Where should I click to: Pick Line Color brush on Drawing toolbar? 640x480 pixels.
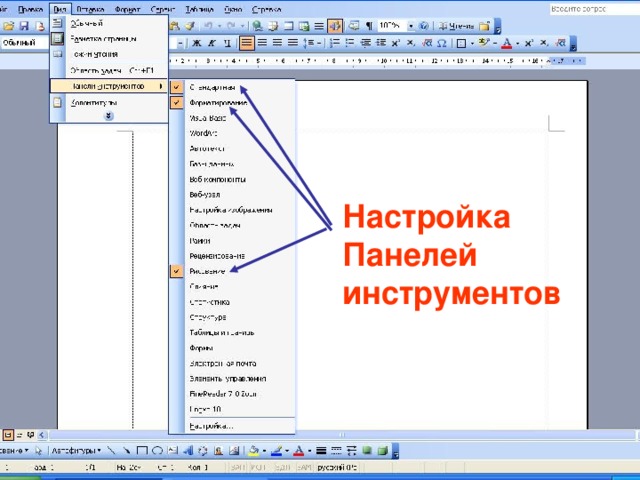click(x=276, y=451)
